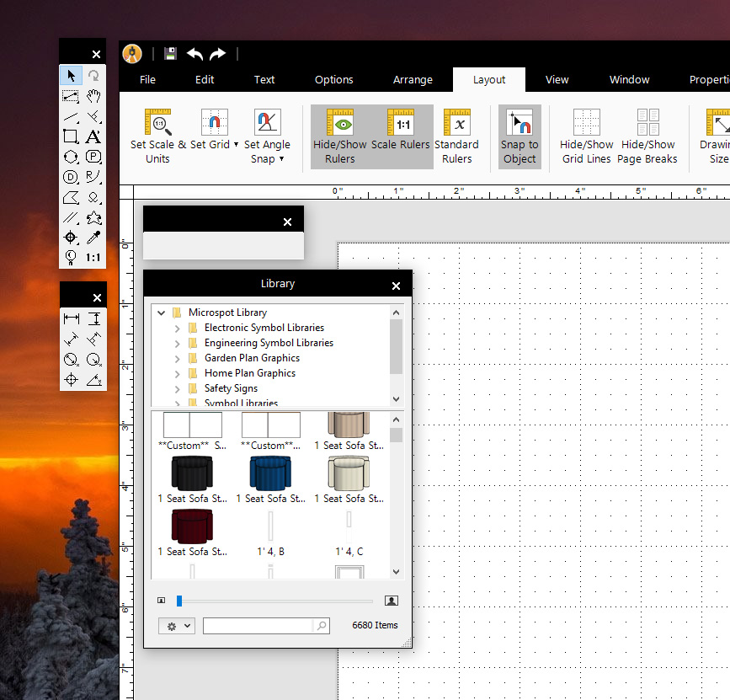Screen dimensions: 730x700
Task: Expand Safety Signs folder
Action: pyautogui.click(x=177, y=388)
